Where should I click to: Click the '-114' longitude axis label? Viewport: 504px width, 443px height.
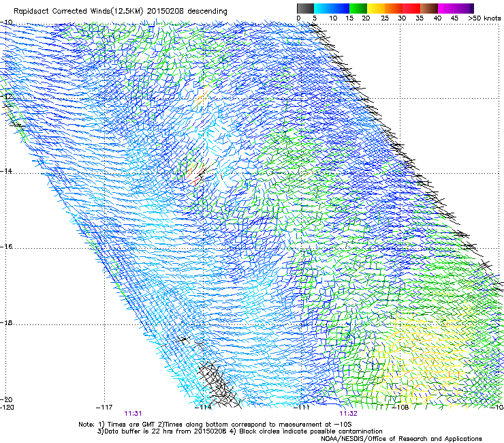tap(203, 408)
